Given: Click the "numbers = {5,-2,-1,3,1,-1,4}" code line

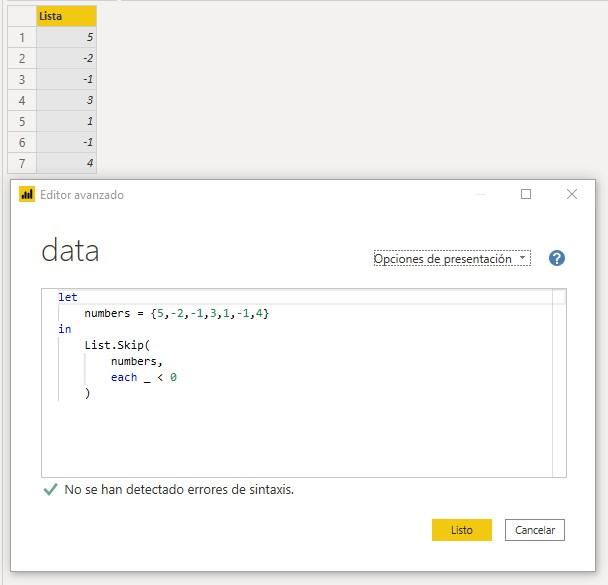Looking at the screenshot, I should coord(177,313).
